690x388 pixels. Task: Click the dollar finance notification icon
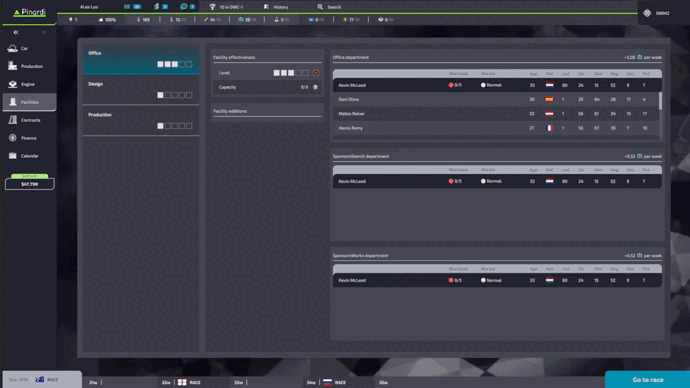click(x=157, y=7)
